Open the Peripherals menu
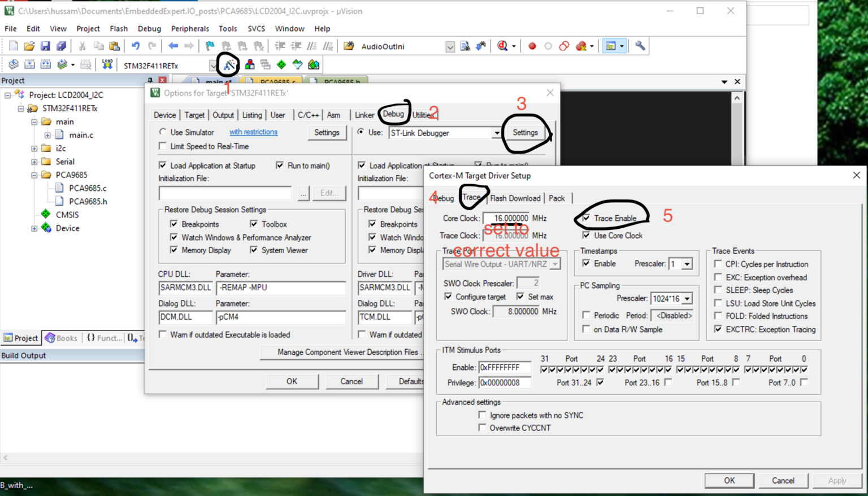The image size is (868, 496). point(190,29)
